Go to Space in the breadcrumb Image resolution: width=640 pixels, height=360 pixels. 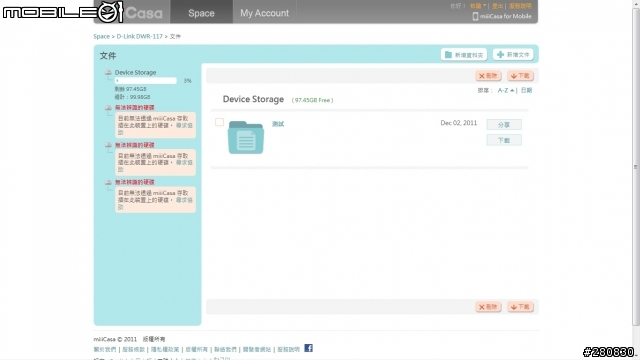point(101,36)
